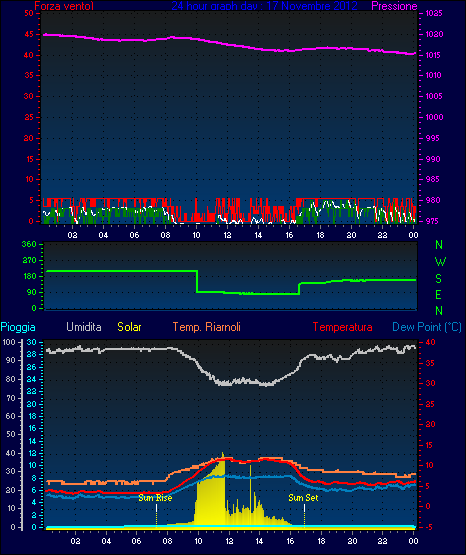Click the 'Forza vento' title label
Screen dimensions: 466x555
pos(64,6)
